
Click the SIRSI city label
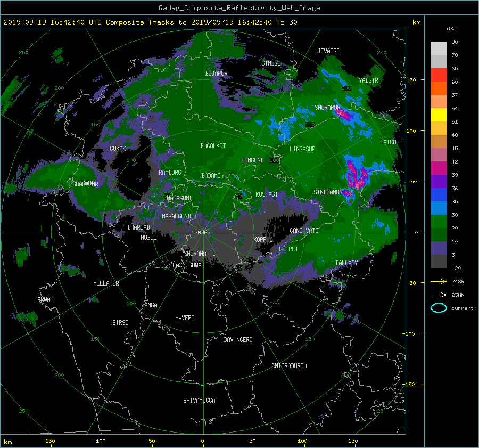point(120,323)
